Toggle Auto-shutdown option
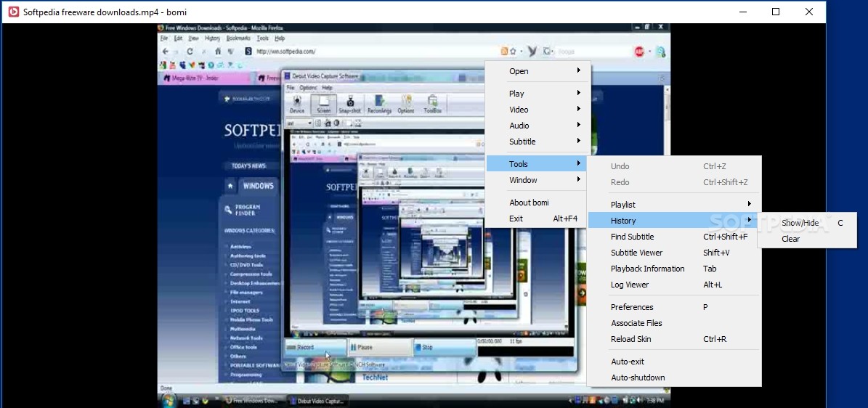868x408 pixels. pos(674,378)
